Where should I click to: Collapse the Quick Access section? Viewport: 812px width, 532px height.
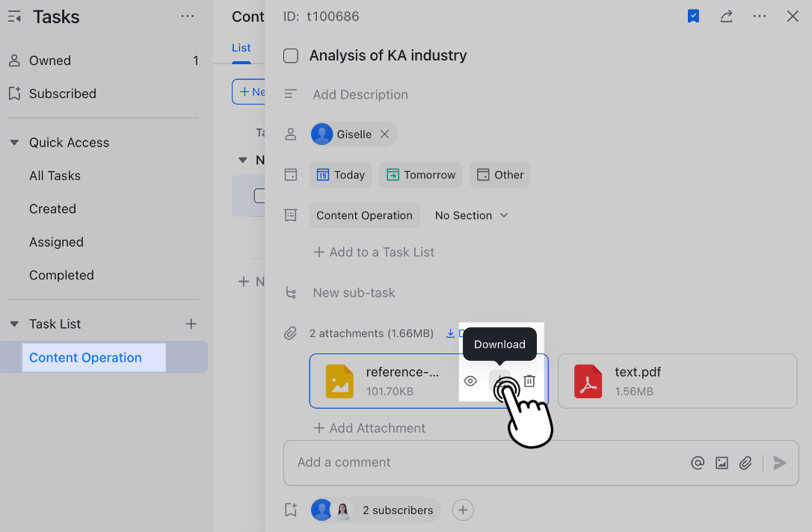(14, 143)
